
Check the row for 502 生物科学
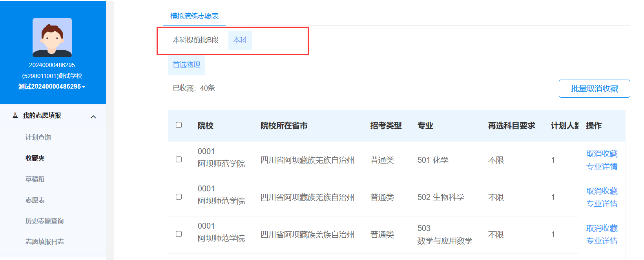point(179,197)
